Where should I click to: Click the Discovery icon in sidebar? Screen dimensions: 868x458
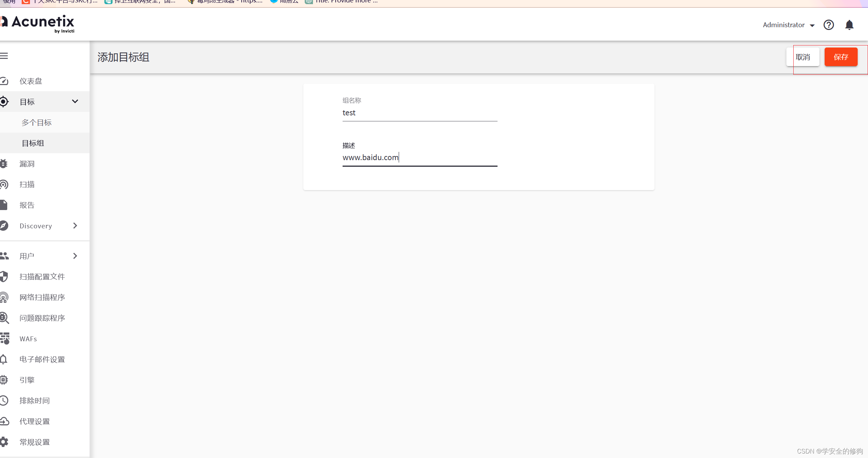[5, 226]
